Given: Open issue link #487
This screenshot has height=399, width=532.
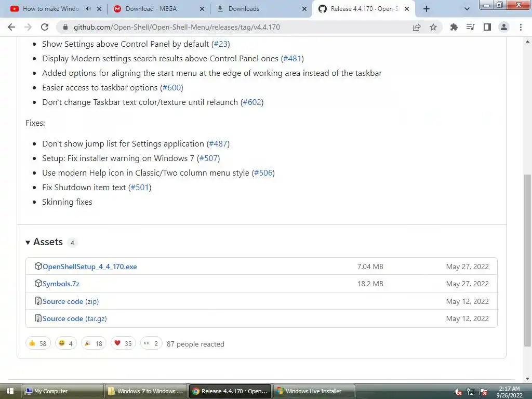Looking at the screenshot, I should point(218,144).
